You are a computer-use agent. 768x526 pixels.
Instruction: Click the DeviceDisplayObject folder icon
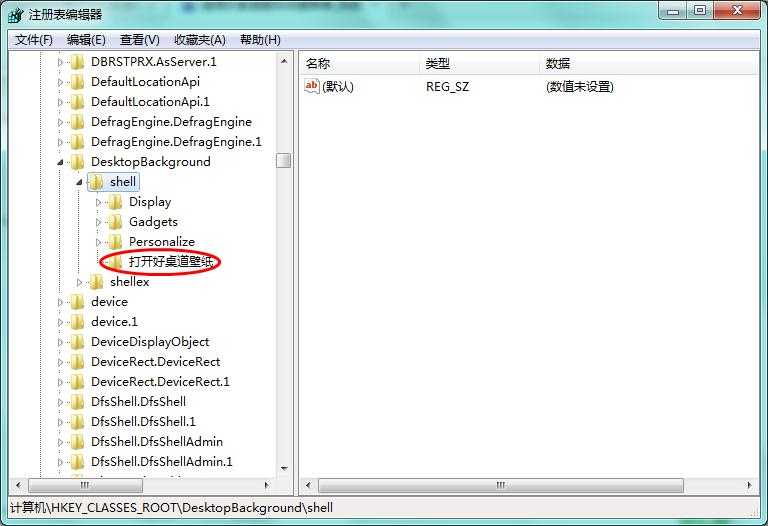[77, 341]
